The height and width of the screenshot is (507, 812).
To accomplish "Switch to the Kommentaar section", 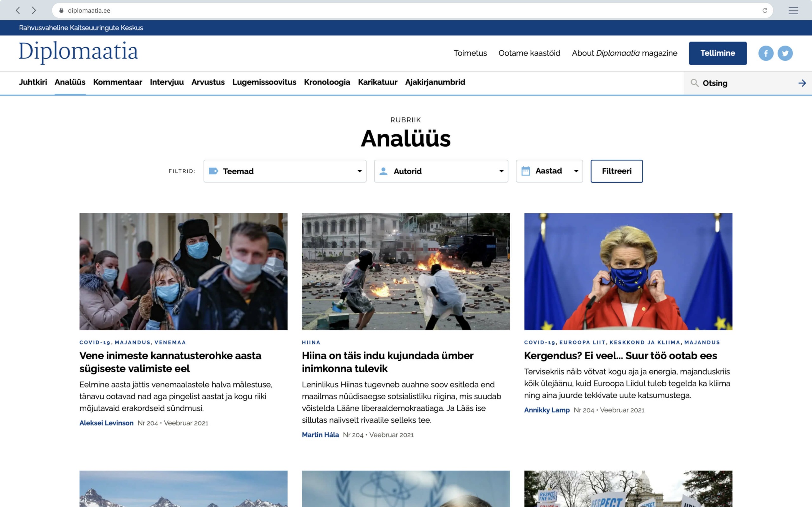I will [x=118, y=82].
